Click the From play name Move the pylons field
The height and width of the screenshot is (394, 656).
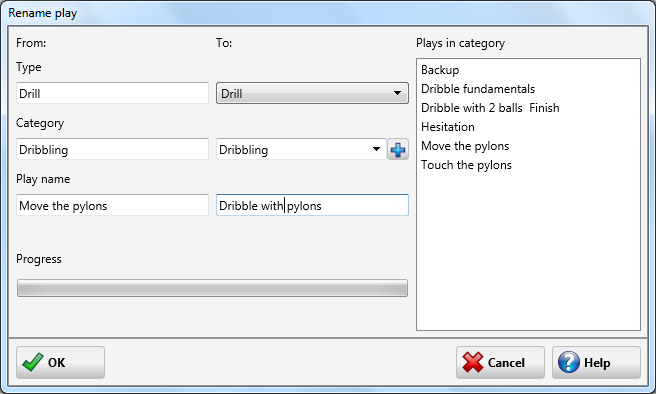[112, 205]
